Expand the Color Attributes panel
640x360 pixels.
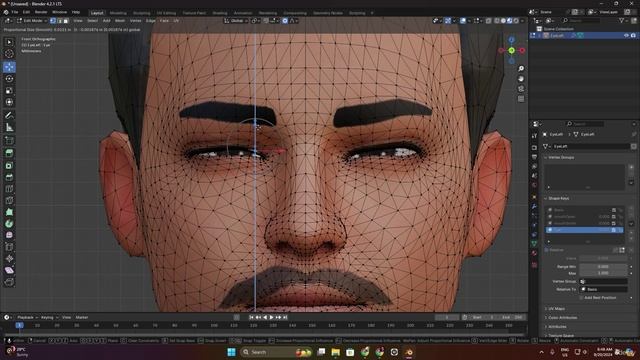pos(562,318)
